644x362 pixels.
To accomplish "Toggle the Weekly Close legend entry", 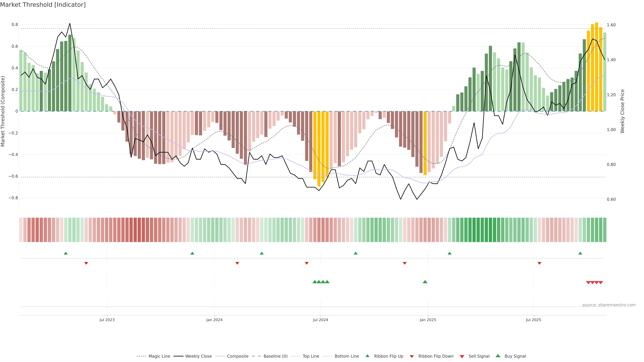I will [198, 356].
